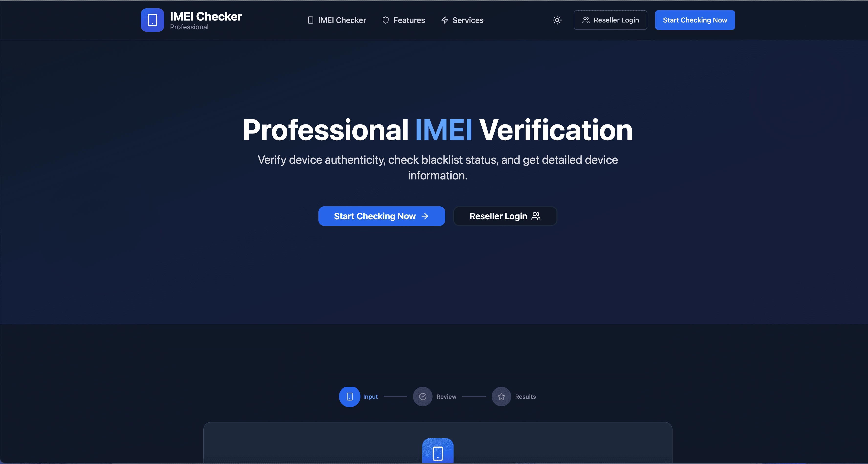The image size is (868, 464).
Task: Click the shield icon beside Features
Action: pyautogui.click(x=385, y=20)
